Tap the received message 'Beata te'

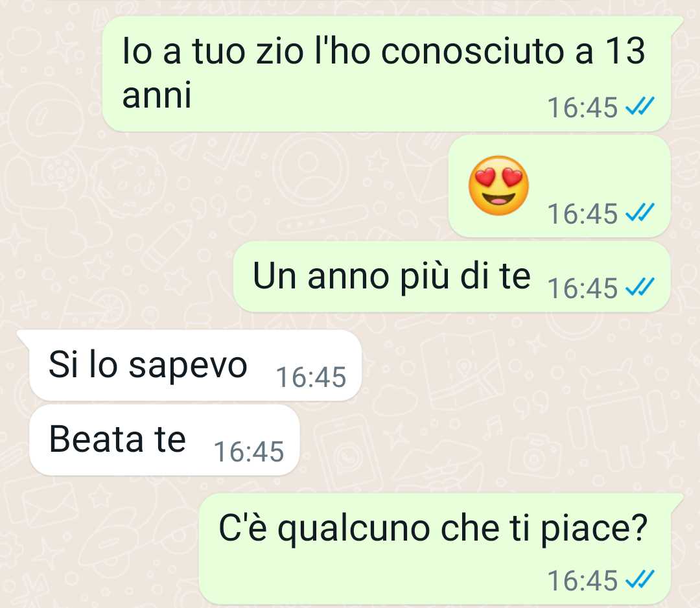tap(164, 440)
